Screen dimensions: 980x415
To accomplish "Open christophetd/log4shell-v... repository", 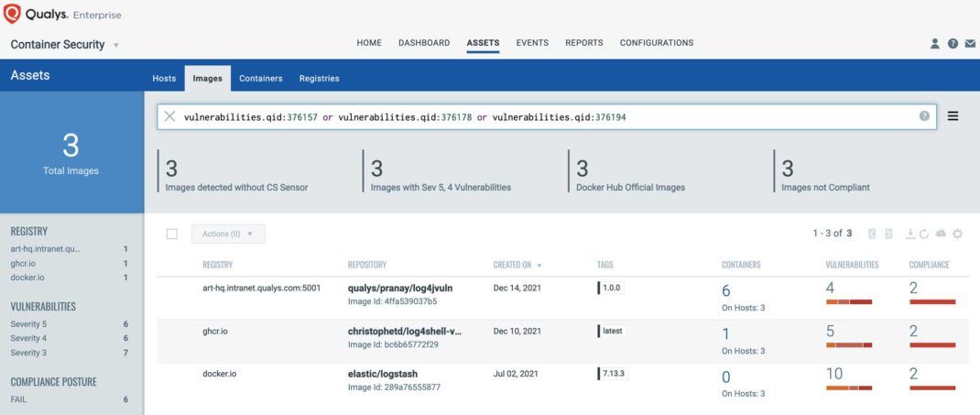I will tap(405, 332).
